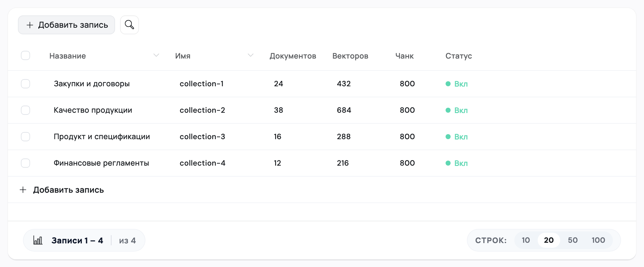This screenshot has width=644, height=267.
Task: Click the Векторов column header
Action: pos(350,56)
